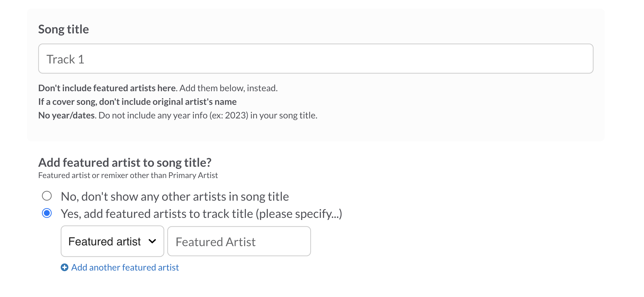Open the Featured artist type dropdown

tap(112, 241)
